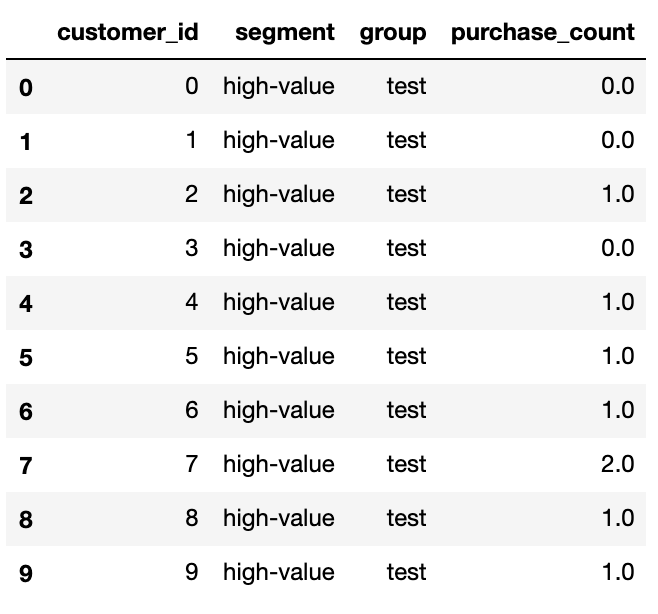Viewport: 658px width, 614px height.
Task: Click purchase_count value 2.0 in row 7
Action: point(617,464)
